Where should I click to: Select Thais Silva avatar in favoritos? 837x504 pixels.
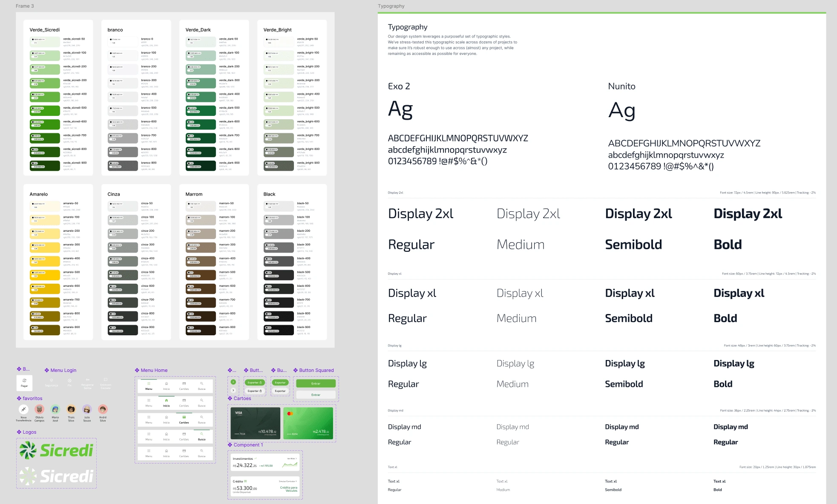tap(71, 409)
